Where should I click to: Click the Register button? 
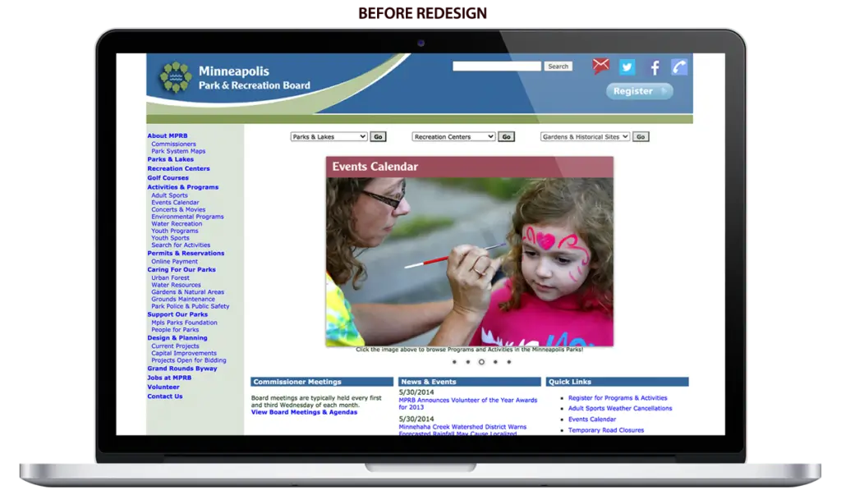click(638, 92)
